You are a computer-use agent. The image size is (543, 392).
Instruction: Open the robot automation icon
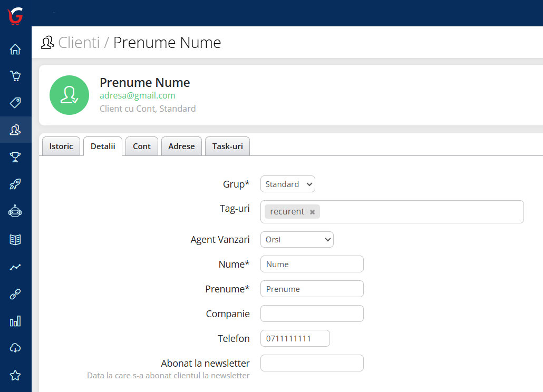click(15, 212)
